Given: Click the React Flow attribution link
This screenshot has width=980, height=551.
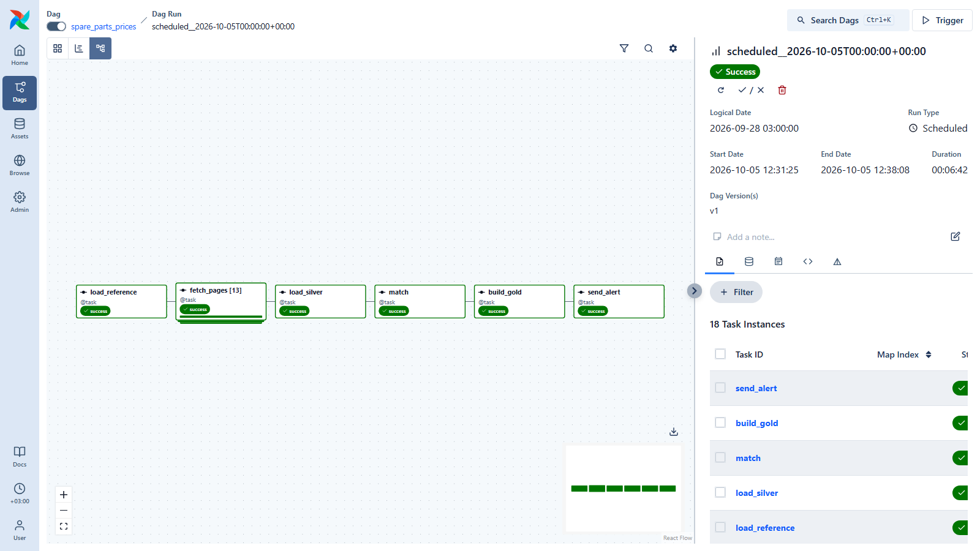Looking at the screenshot, I should [x=677, y=538].
